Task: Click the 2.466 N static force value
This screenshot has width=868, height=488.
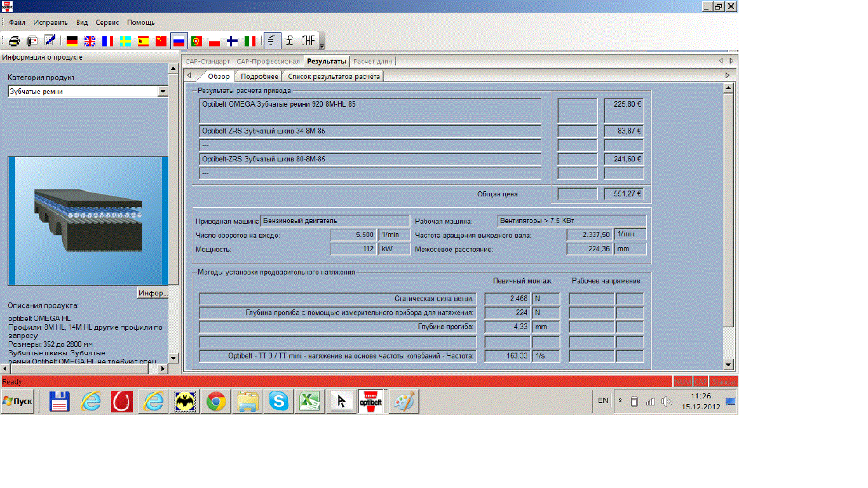Action: click(507, 299)
